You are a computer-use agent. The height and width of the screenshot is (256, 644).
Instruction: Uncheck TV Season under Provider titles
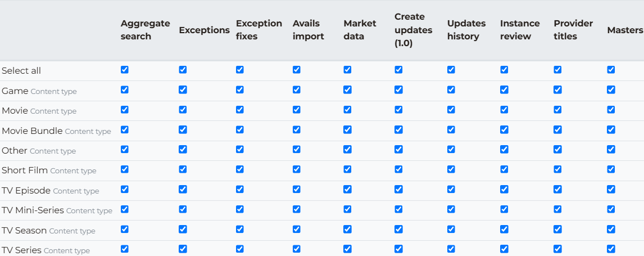[x=557, y=230]
